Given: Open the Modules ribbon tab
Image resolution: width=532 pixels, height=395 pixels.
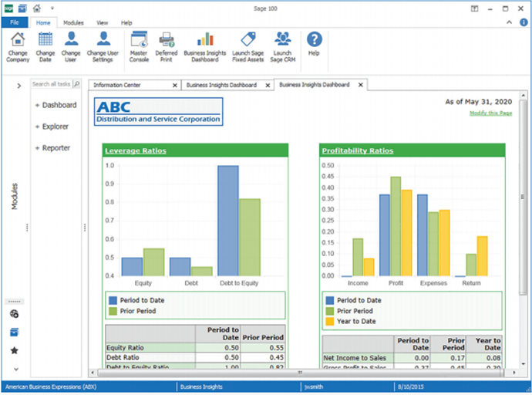Looking at the screenshot, I should pos(74,23).
